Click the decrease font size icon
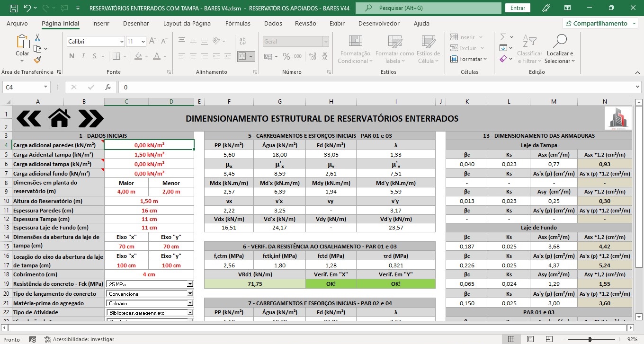The height and width of the screenshot is (344, 644). pyautogui.click(x=165, y=42)
